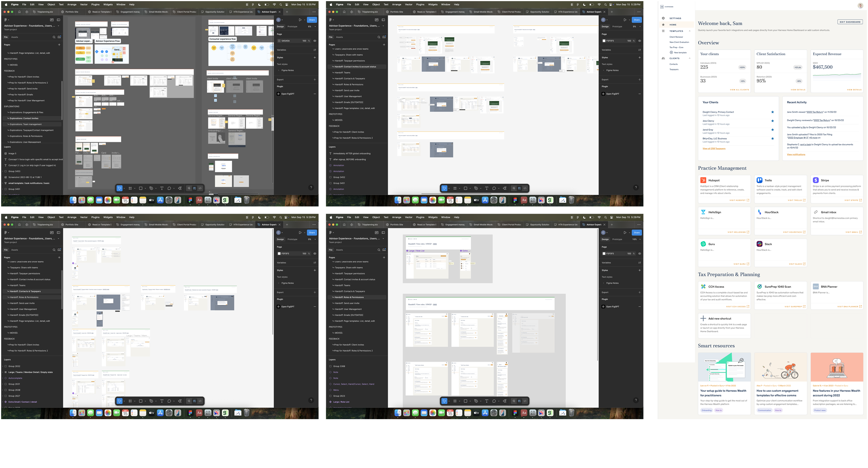Click Finder icon in bottom-right window's dock
Screen dimensions: 868x468
(x=398, y=413)
